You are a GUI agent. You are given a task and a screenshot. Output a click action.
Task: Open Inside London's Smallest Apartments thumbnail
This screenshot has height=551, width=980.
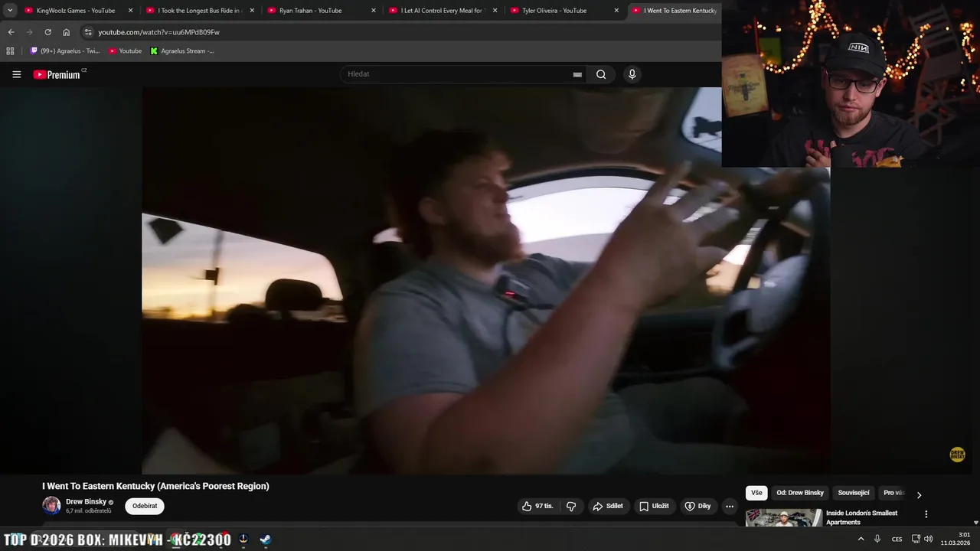(784, 518)
